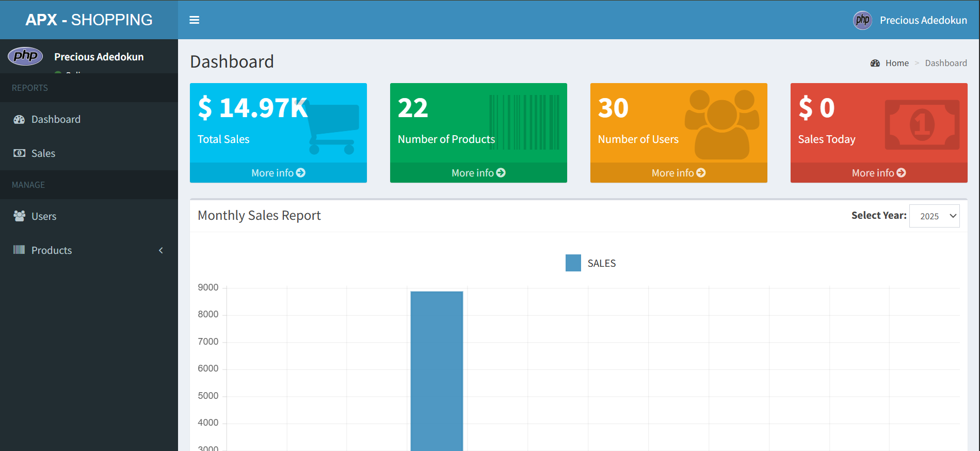Open the Select Year dropdown
Image resolution: width=980 pixels, height=451 pixels.
pyautogui.click(x=934, y=216)
